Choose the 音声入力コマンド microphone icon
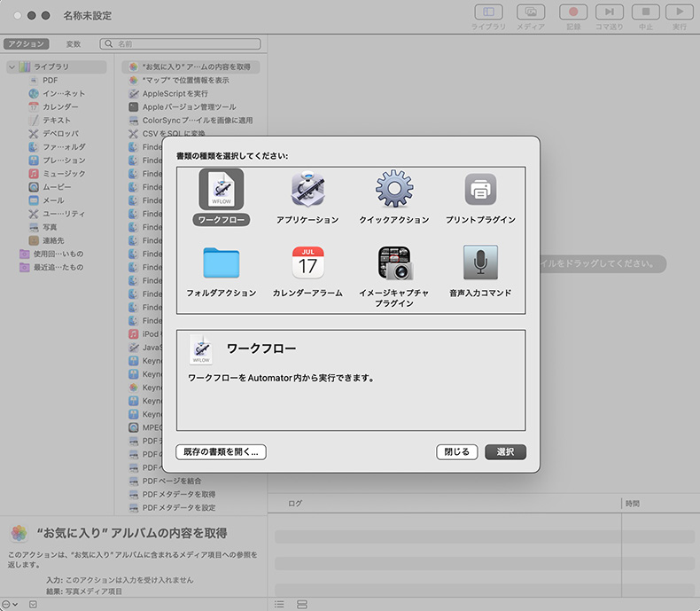Screen dimensions: 700x611 [480, 262]
